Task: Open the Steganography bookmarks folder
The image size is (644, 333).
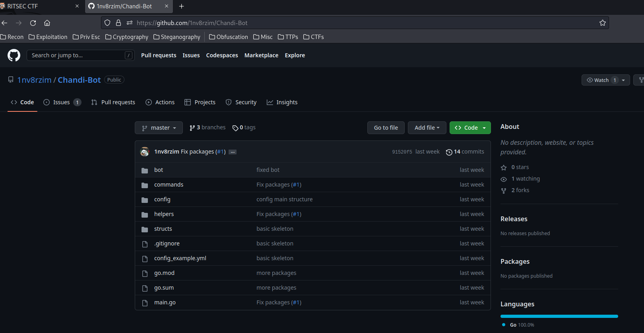Action: [177, 37]
